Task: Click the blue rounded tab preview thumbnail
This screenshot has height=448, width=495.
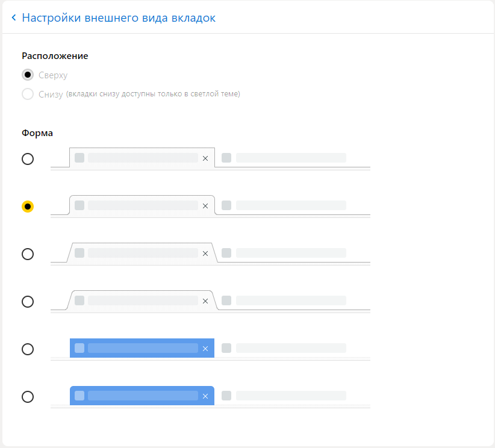Action: pos(210,397)
